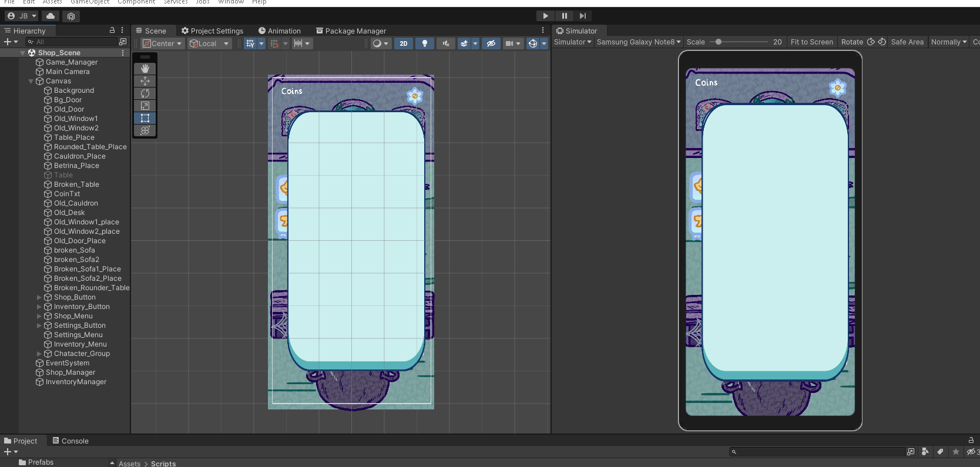Toggle the Project panel lock
This screenshot has width=980, height=467.
[x=971, y=440]
